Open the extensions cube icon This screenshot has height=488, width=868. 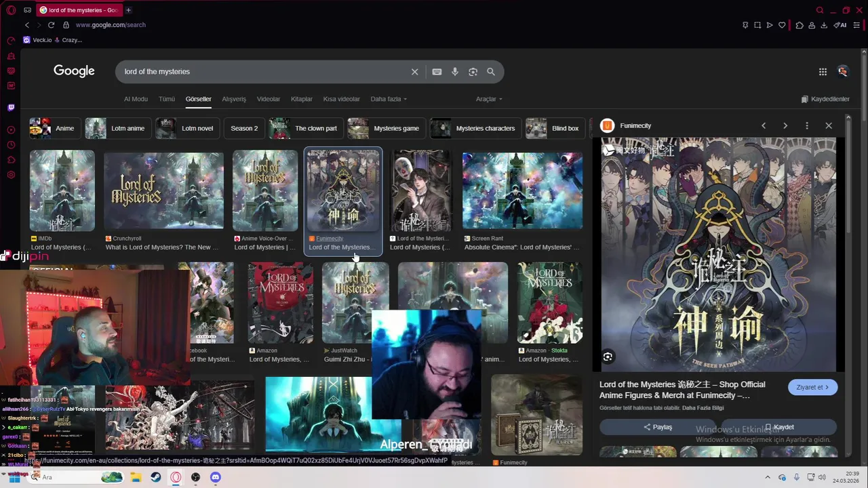(800, 25)
